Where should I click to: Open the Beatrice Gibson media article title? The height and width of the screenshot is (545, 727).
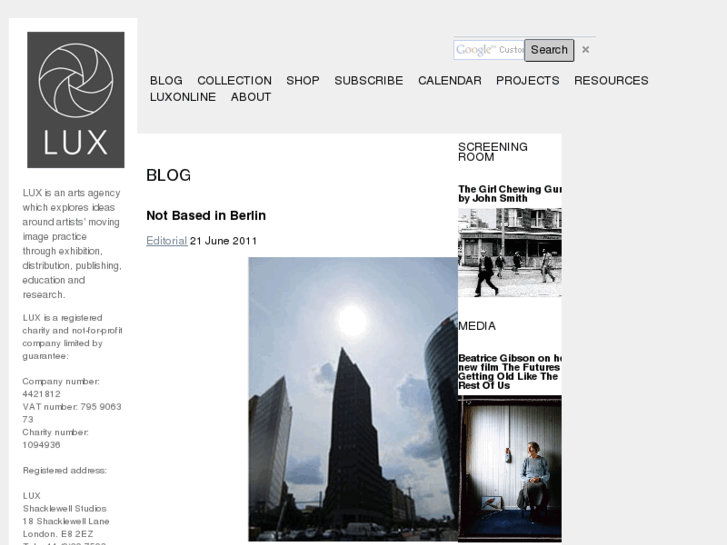pyautogui.click(x=510, y=372)
